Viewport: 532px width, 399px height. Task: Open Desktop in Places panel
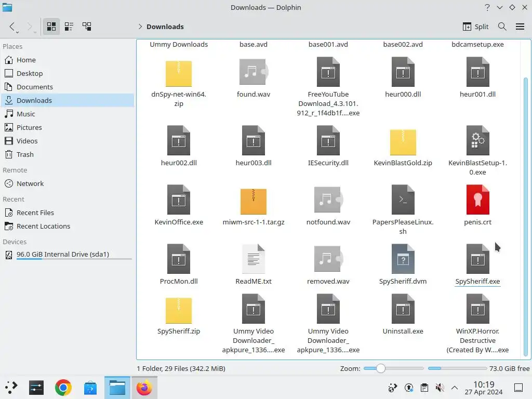coord(68,73)
